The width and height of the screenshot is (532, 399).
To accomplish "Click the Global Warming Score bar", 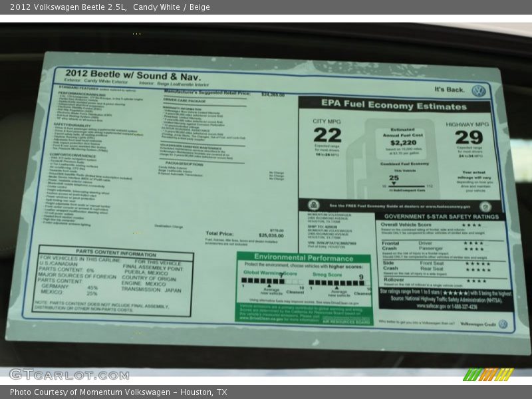I will tap(273, 281).
